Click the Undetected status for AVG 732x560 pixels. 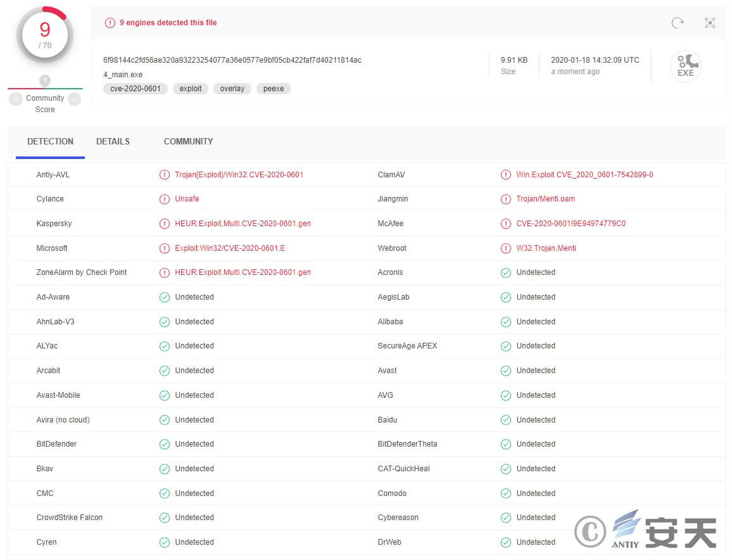pyautogui.click(x=536, y=395)
